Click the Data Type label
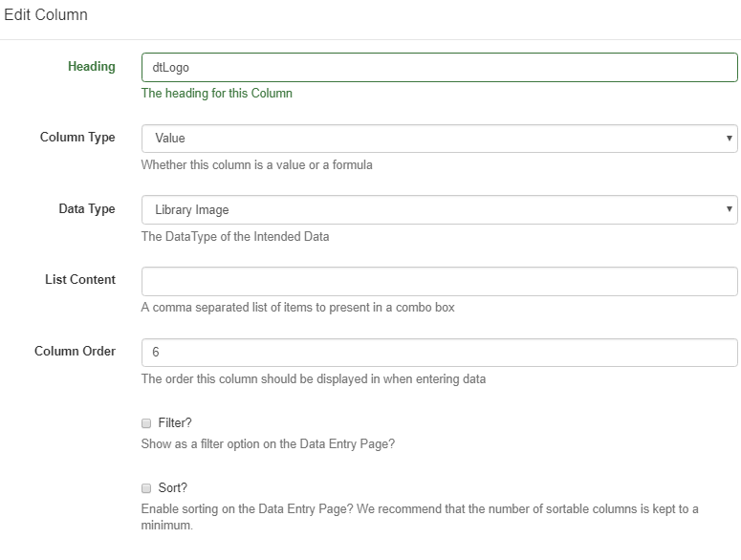The image size is (741, 560). click(x=87, y=208)
